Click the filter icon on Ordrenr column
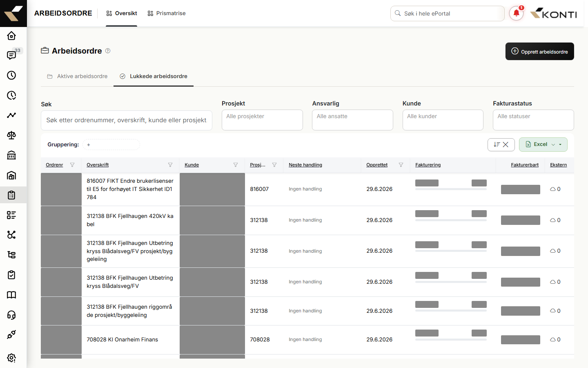Image resolution: width=588 pixels, height=368 pixels. [72, 165]
